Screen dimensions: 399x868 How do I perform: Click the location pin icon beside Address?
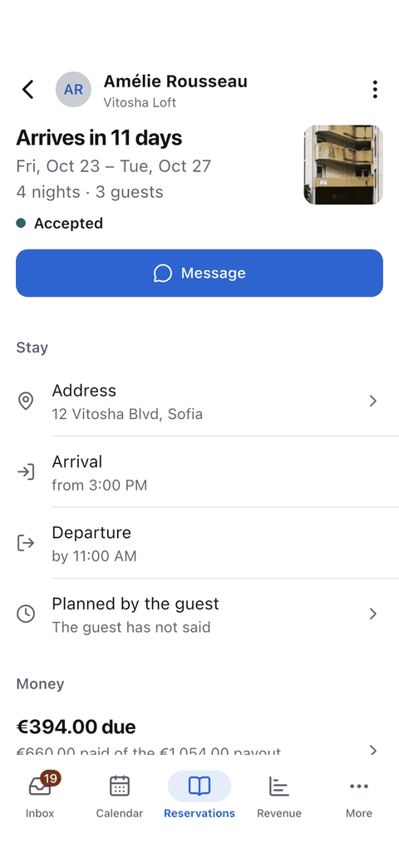(x=26, y=402)
